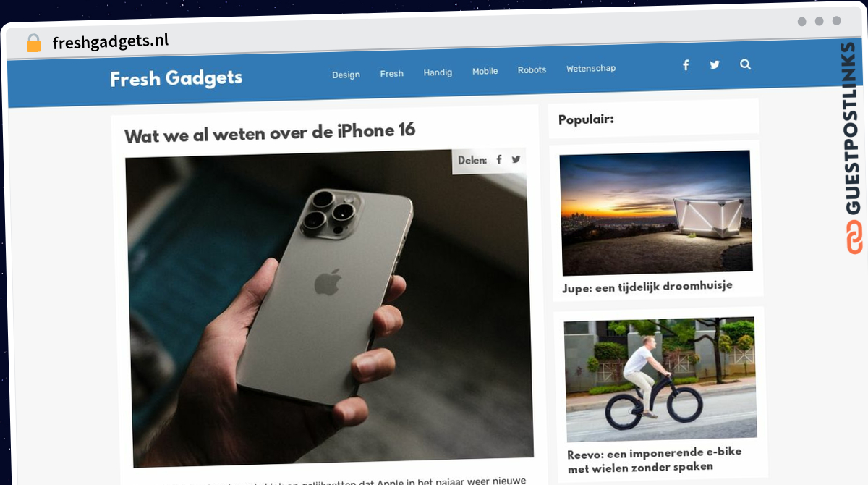The image size is (868, 485).
Task: Click the Fresh Gadgets site logo
Action: click(x=176, y=78)
